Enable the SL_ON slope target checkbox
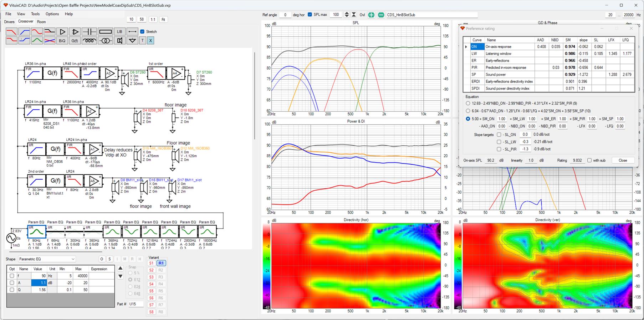The height and width of the screenshot is (320, 644). point(499,135)
